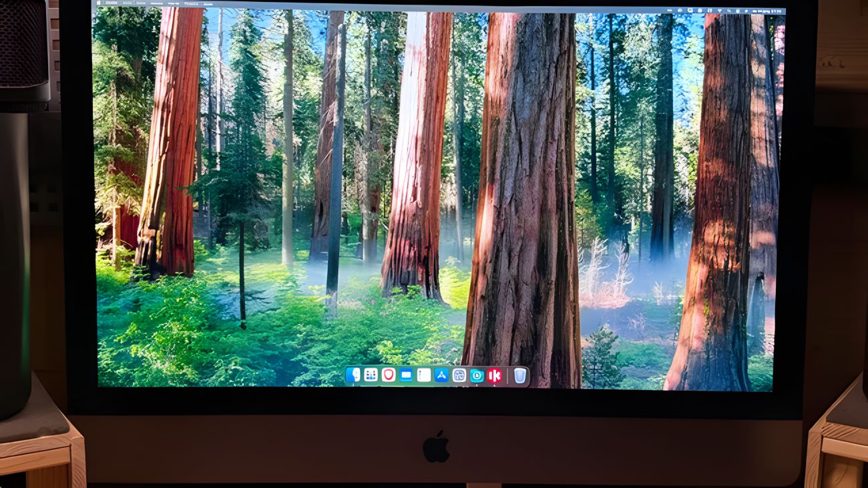Open the red 'lk' app in dock
The height and width of the screenshot is (488, 868).
(494, 375)
